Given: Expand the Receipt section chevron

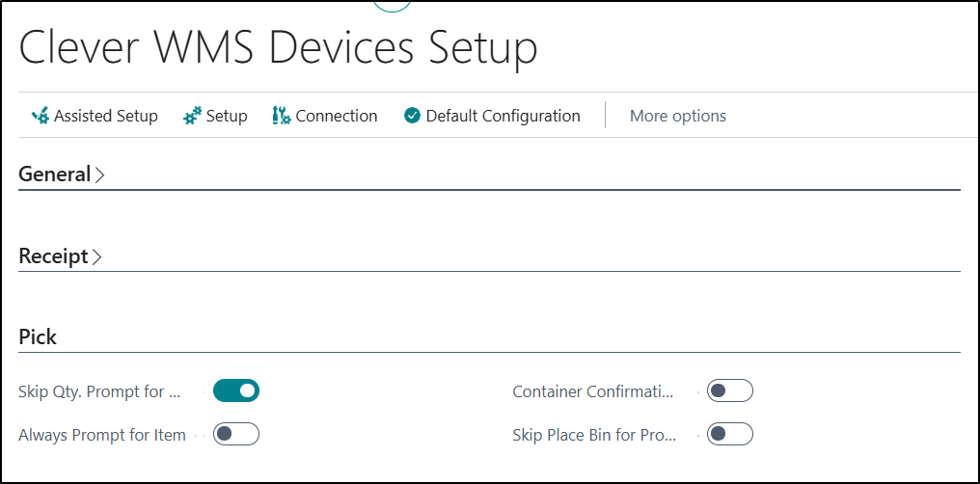Looking at the screenshot, I should tap(96, 257).
